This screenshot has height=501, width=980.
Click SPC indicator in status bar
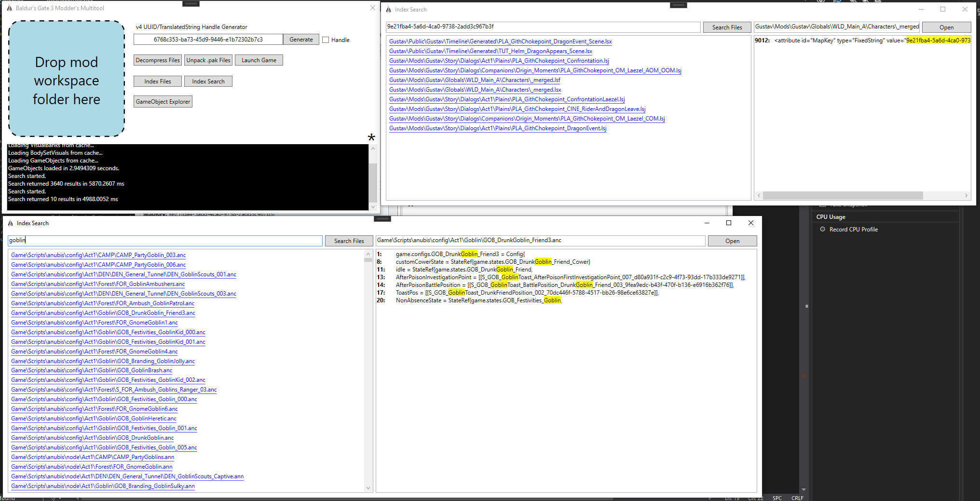pyautogui.click(x=777, y=498)
